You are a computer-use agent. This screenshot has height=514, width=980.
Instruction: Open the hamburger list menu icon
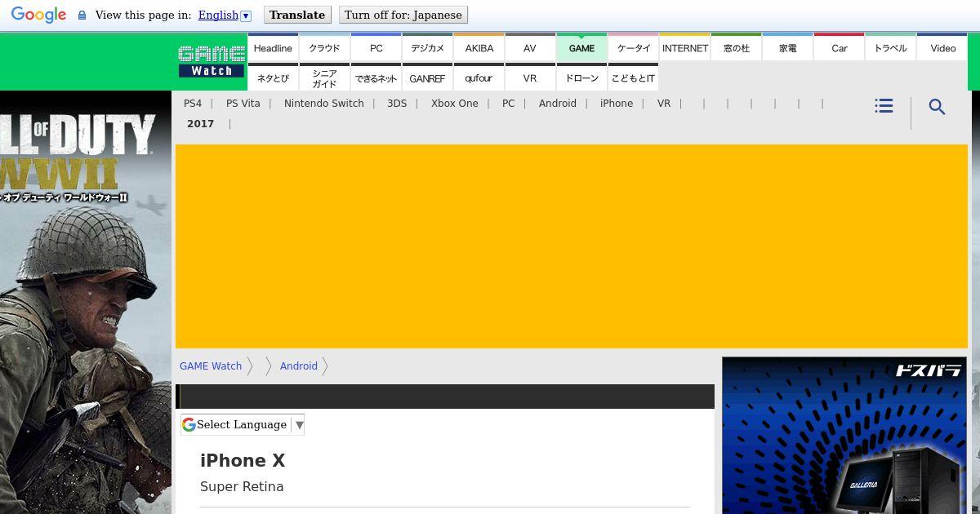point(884,106)
